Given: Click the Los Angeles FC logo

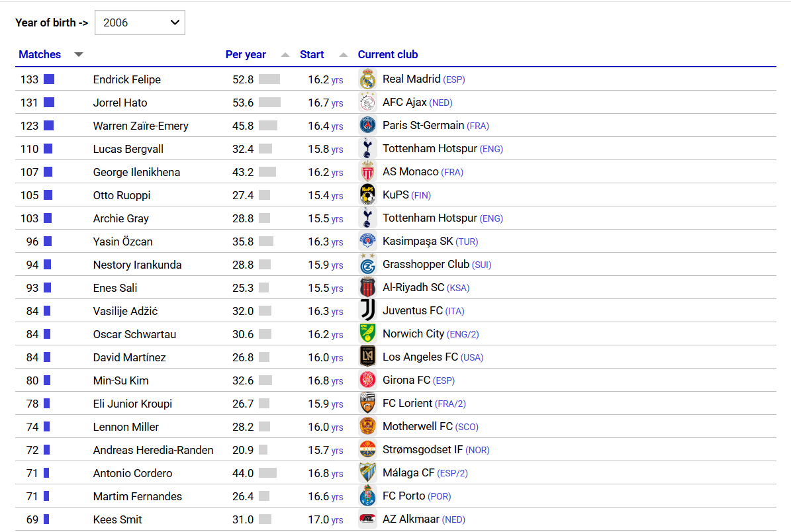Looking at the screenshot, I should (368, 357).
